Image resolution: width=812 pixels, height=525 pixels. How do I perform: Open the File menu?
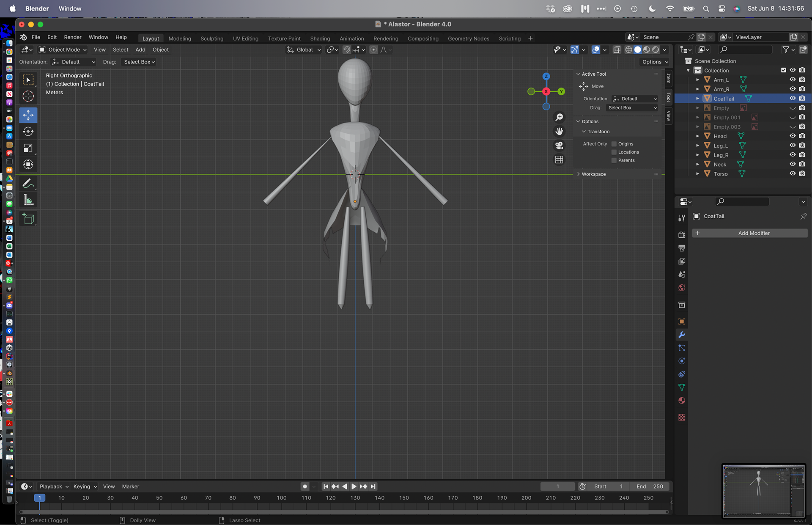click(36, 37)
